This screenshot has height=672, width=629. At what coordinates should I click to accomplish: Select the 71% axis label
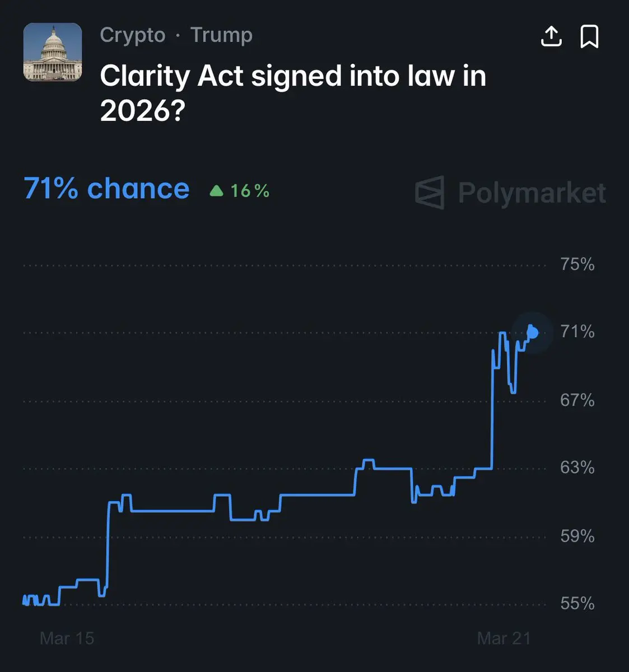pos(577,332)
